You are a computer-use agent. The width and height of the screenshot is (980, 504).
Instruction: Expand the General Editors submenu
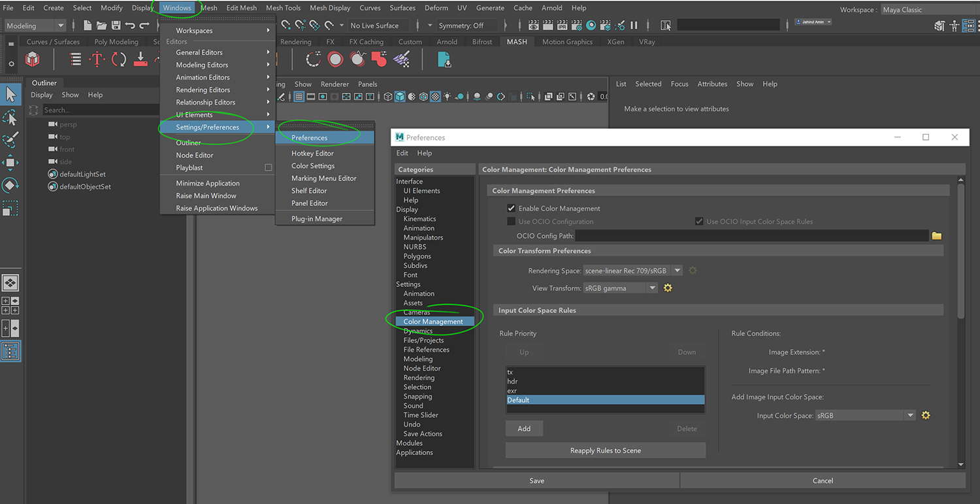(218, 52)
